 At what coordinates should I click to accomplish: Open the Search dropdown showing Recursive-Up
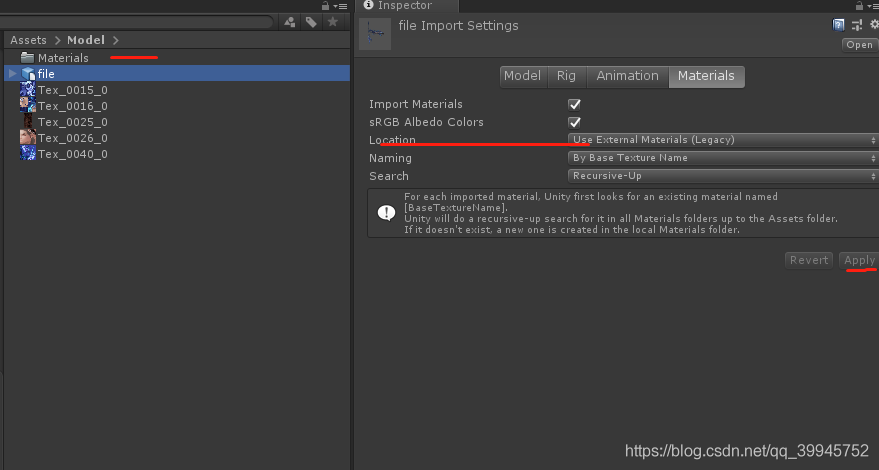click(723, 176)
